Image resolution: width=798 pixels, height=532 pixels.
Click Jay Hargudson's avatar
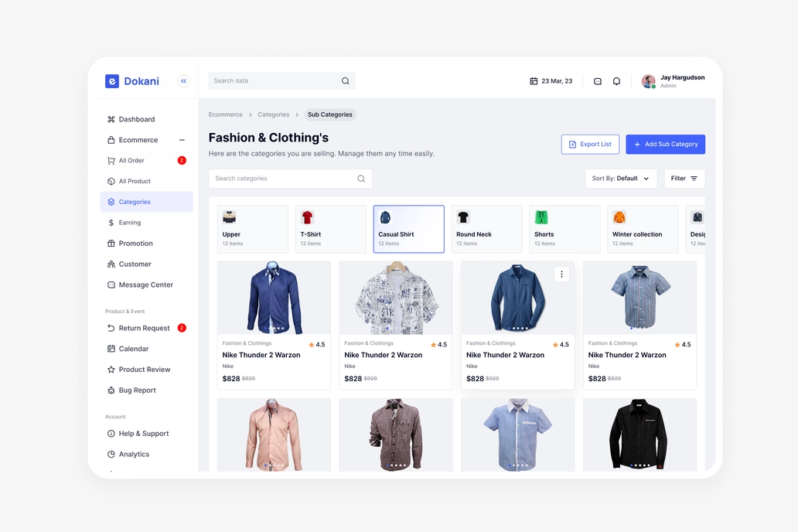(648, 81)
